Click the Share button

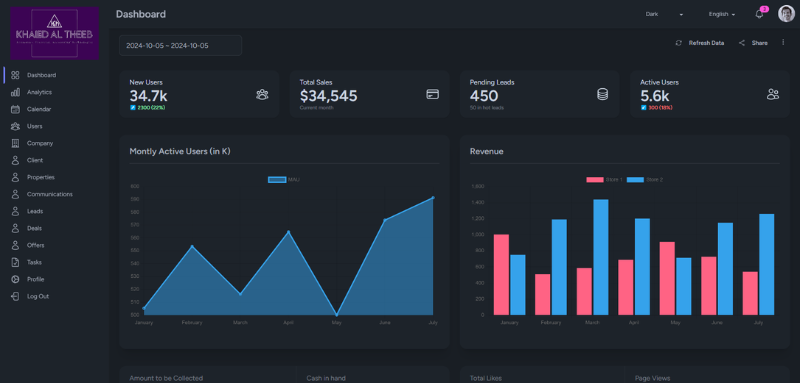(753, 43)
